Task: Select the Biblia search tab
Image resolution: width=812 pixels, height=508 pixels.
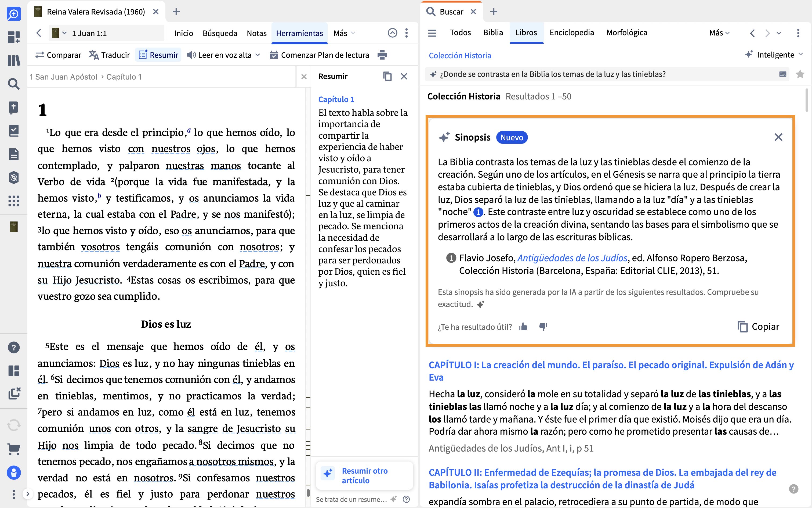Action: coord(493,33)
